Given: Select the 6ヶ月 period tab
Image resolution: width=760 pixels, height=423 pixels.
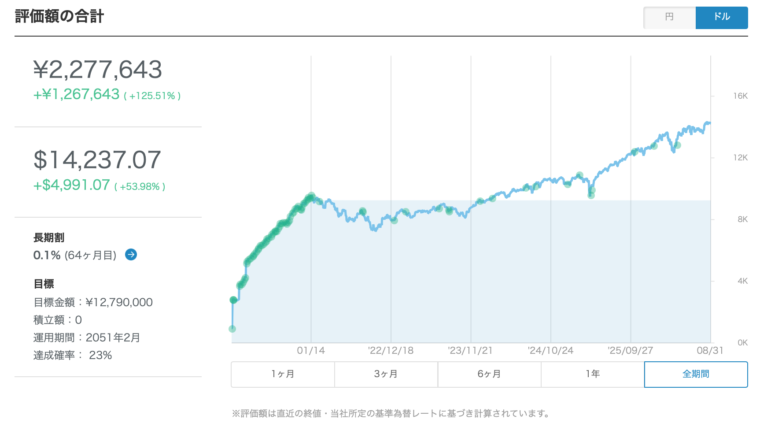Looking at the screenshot, I should point(489,374).
